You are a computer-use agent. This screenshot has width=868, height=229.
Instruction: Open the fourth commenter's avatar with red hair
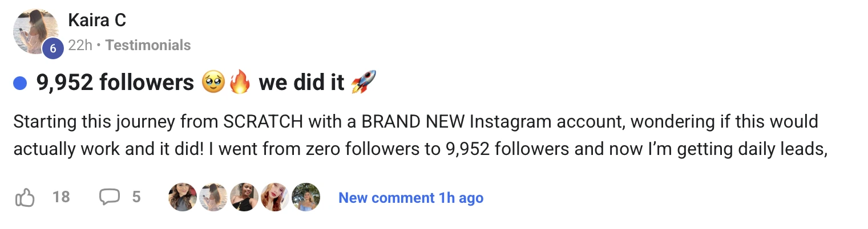[x=275, y=198]
